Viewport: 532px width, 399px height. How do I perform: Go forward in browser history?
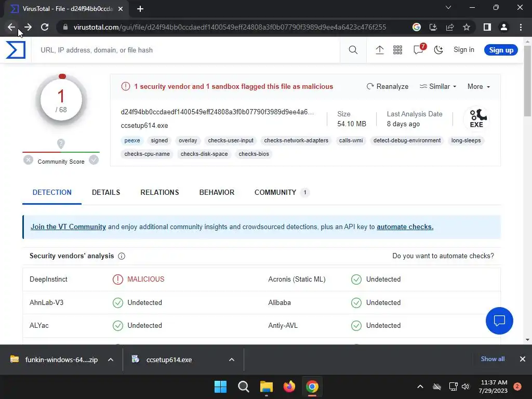28,27
